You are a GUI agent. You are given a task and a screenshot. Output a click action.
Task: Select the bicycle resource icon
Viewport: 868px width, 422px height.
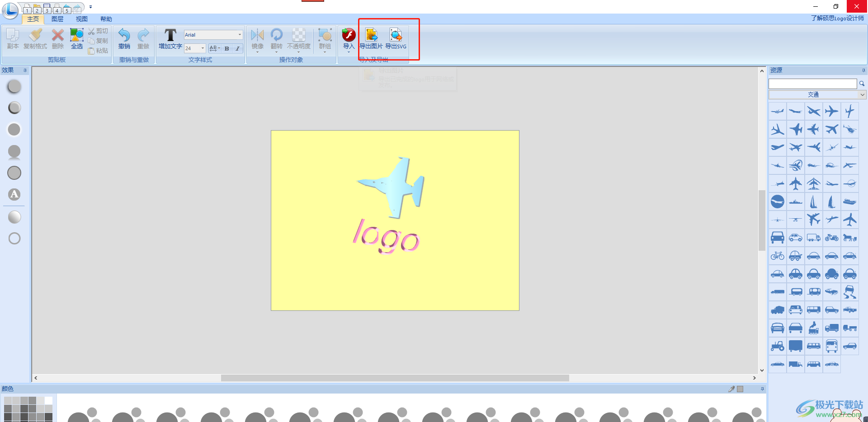coord(778,256)
